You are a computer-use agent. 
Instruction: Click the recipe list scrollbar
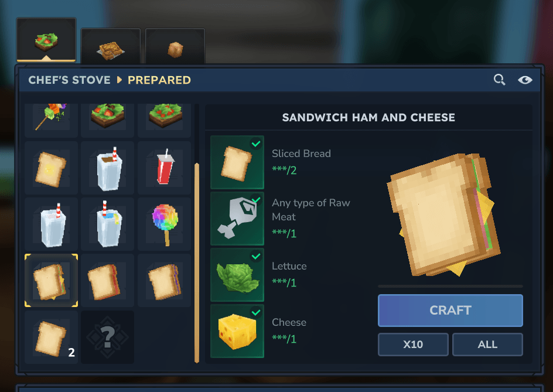(197, 263)
